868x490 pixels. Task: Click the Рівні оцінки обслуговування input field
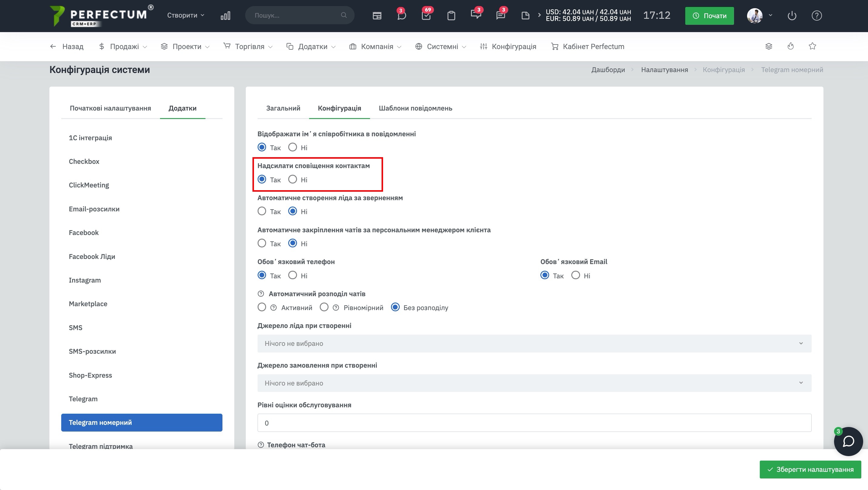click(534, 423)
